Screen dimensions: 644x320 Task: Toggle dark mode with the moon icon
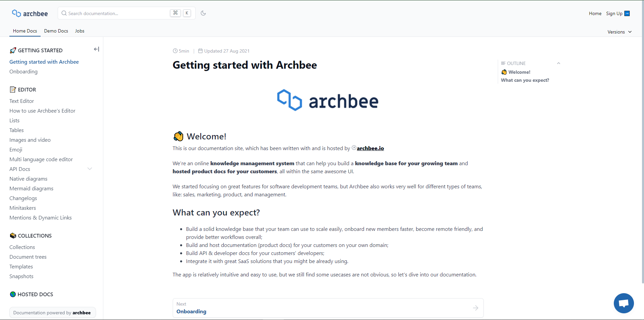203,13
